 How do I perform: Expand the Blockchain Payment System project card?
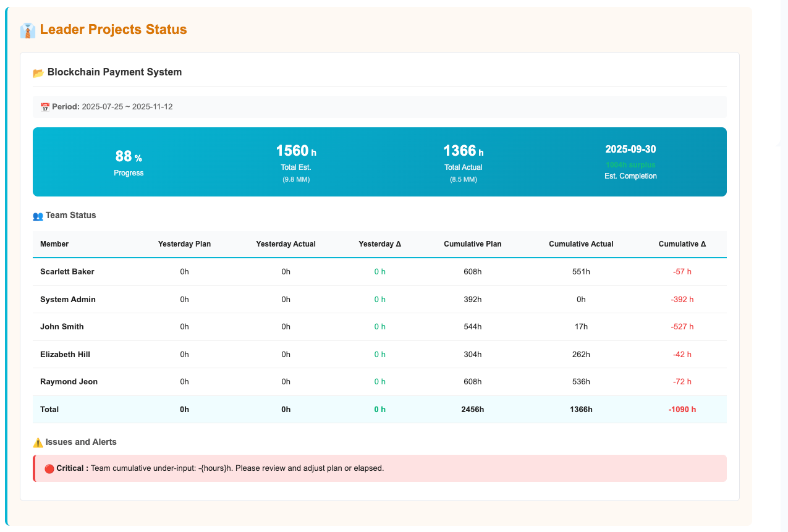114,72
